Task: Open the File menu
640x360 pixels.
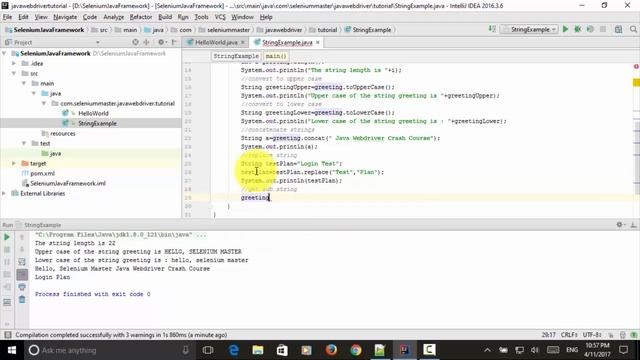Action: (7, 17)
